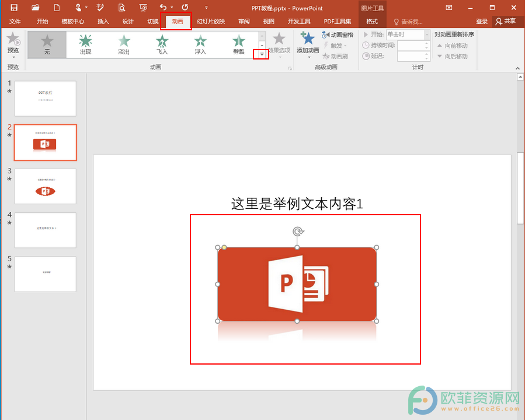
Task: Select slide 5 thumbnail
Action: click(45, 274)
